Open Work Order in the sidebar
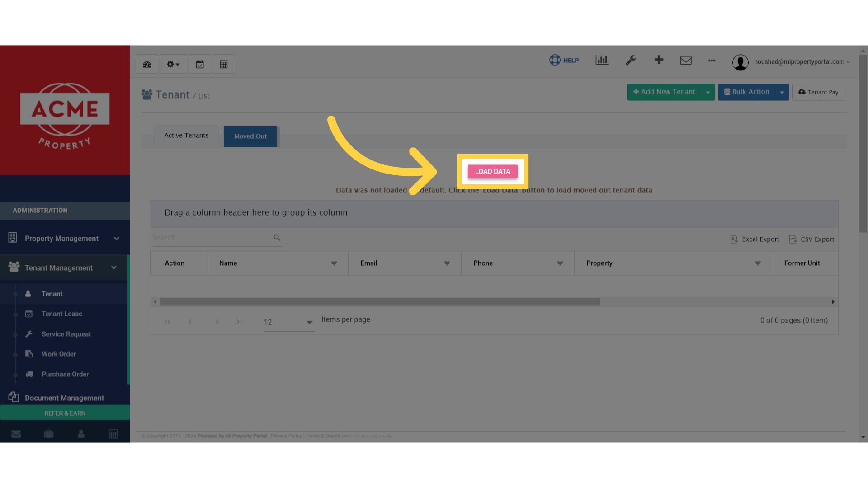 coord(59,354)
